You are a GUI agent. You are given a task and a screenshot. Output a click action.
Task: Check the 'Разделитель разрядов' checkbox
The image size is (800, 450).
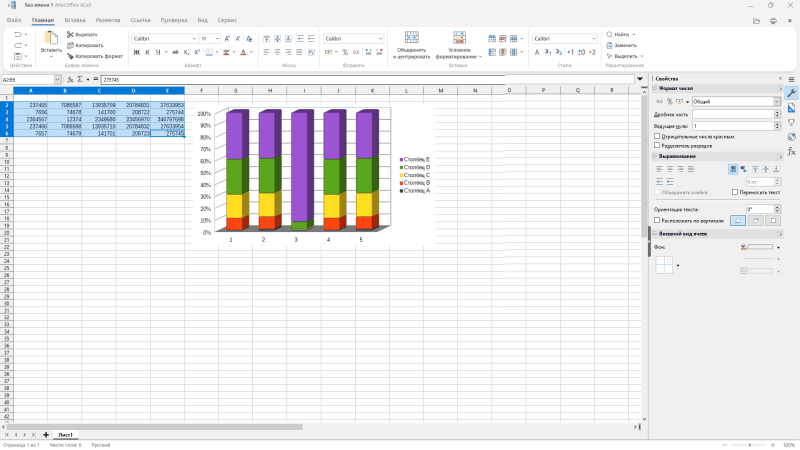(657, 146)
